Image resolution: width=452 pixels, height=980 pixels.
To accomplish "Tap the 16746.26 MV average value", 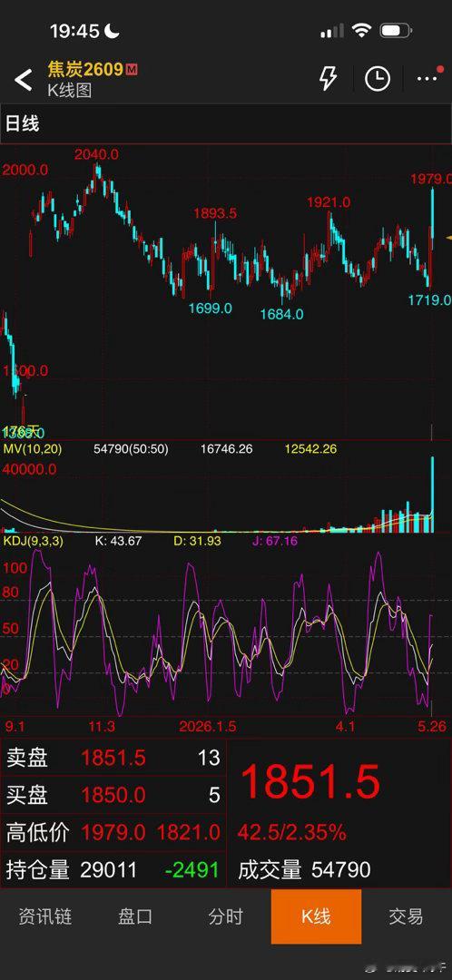I will pyautogui.click(x=226, y=449).
